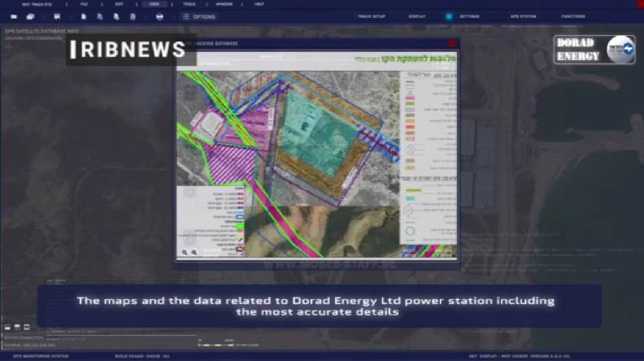Click the single folder toolbar icon
The height and width of the screenshot is (361, 644).
(x=14, y=17)
